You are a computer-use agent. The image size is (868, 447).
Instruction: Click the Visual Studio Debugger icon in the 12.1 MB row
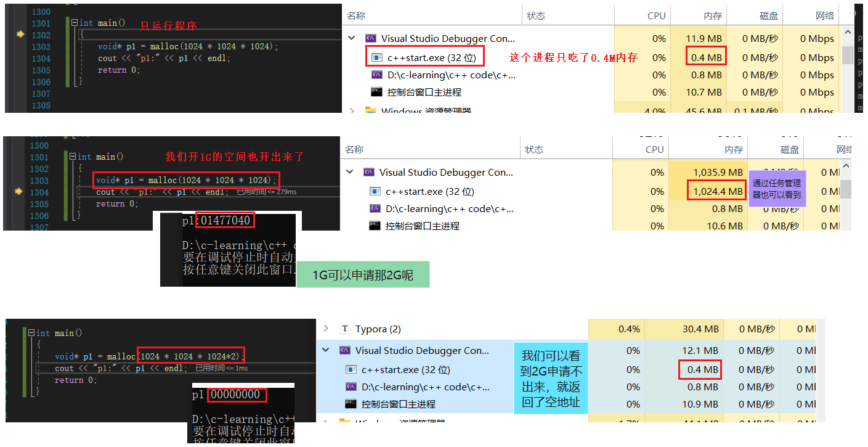tap(345, 351)
